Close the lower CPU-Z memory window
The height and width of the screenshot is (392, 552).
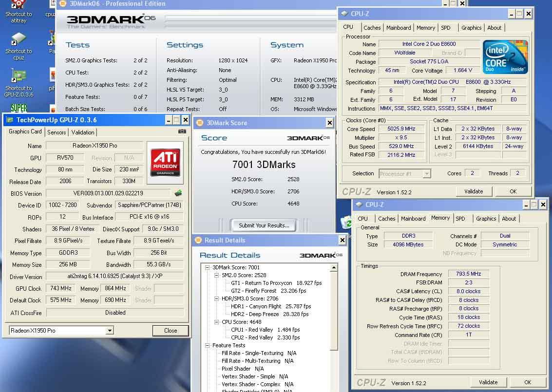coord(543,205)
